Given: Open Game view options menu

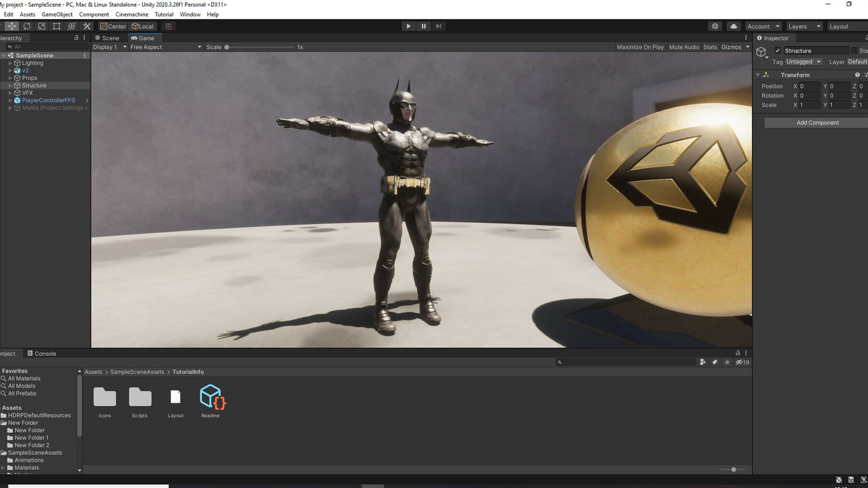Looking at the screenshot, I should 746,38.
